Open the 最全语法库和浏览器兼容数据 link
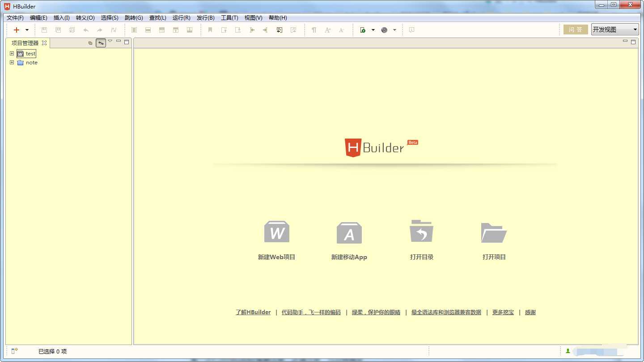This screenshot has width=644, height=362. coord(446,312)
